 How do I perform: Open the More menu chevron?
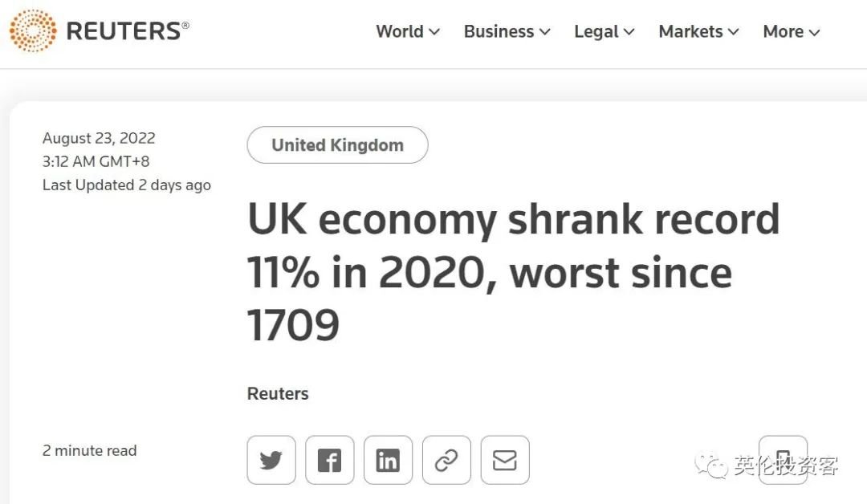click(814, 33)
